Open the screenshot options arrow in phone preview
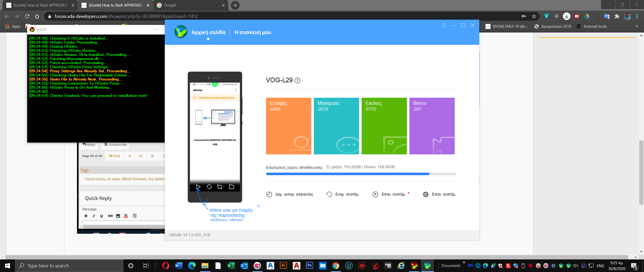 pyautogui.click(x=224, y=187)
